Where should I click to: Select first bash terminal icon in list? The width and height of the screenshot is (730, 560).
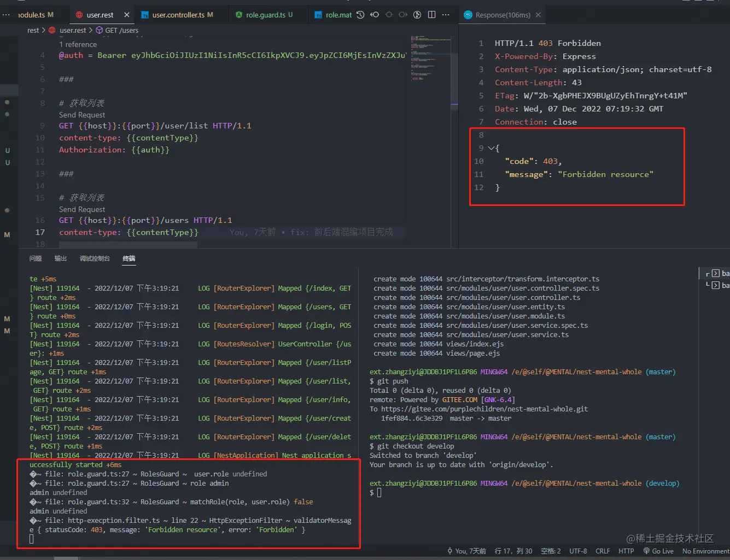[715, 273]
